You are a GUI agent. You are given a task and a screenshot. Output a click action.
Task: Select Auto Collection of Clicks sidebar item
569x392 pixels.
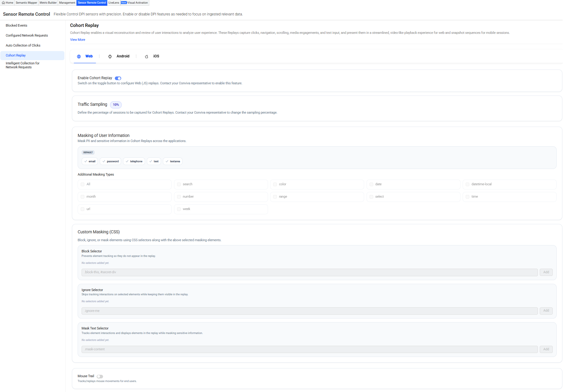pyautogui.click(x=23, y=46)
